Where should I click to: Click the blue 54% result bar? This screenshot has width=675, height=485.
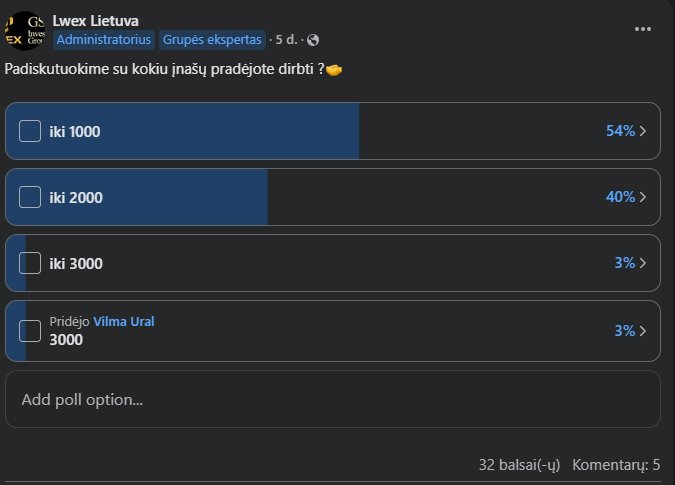(x=182, y=131)
